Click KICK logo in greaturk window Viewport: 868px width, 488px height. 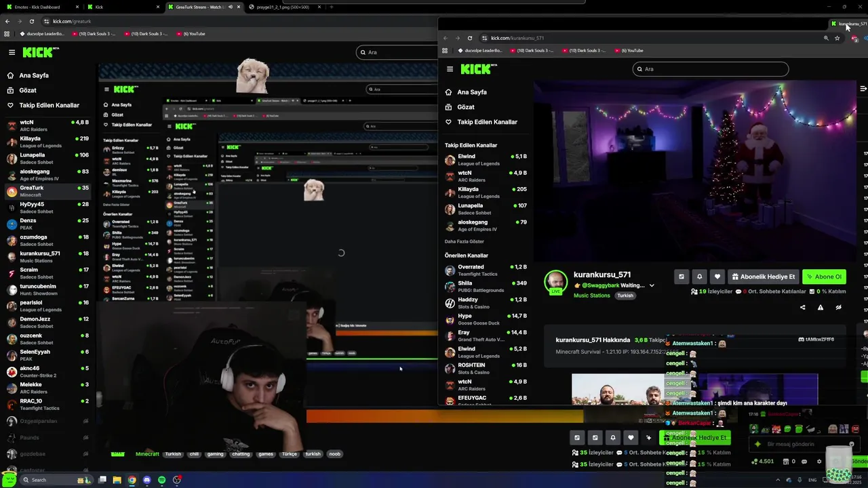click(x=41, y=52)
